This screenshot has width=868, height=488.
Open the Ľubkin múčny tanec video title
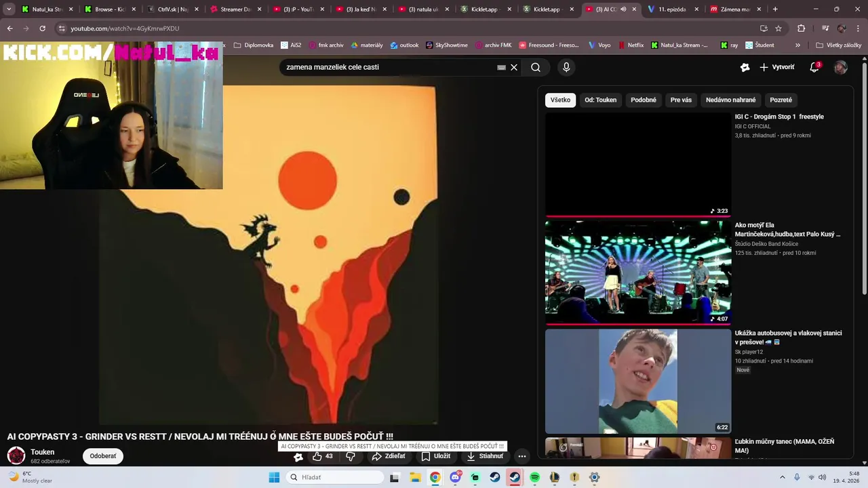[785, 446]
